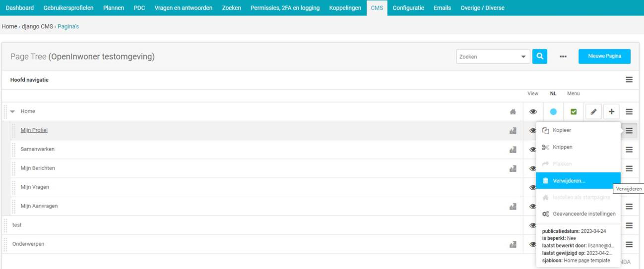The image size is (644, 269).
Task: Open the Configuratie tab
Action: tap(408, 8)
